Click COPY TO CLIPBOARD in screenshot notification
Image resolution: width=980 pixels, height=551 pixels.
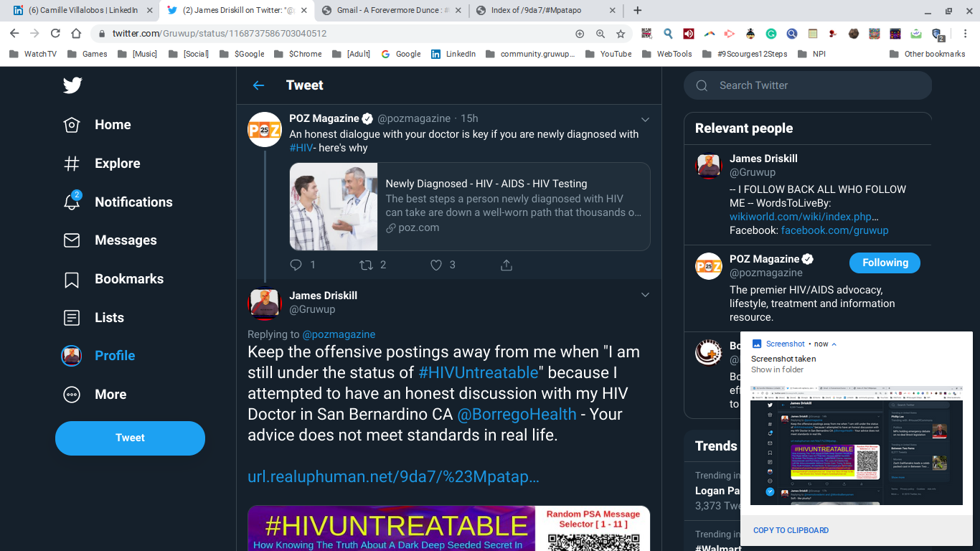tap(791, 530)
